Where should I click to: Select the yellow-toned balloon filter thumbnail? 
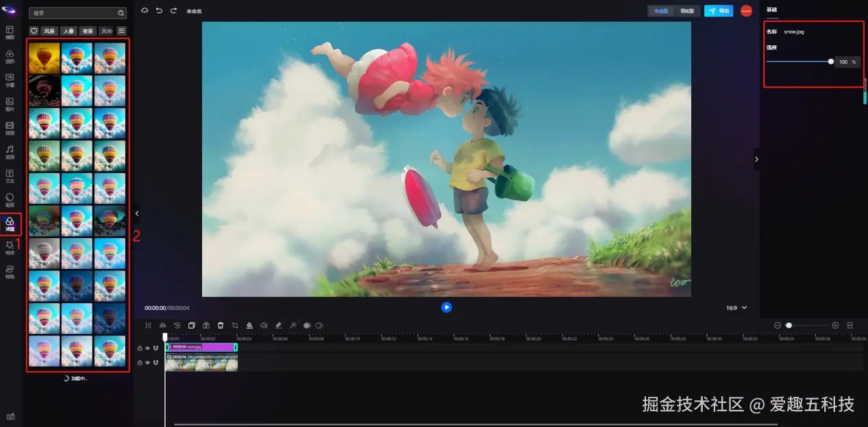tap(44, 57)
